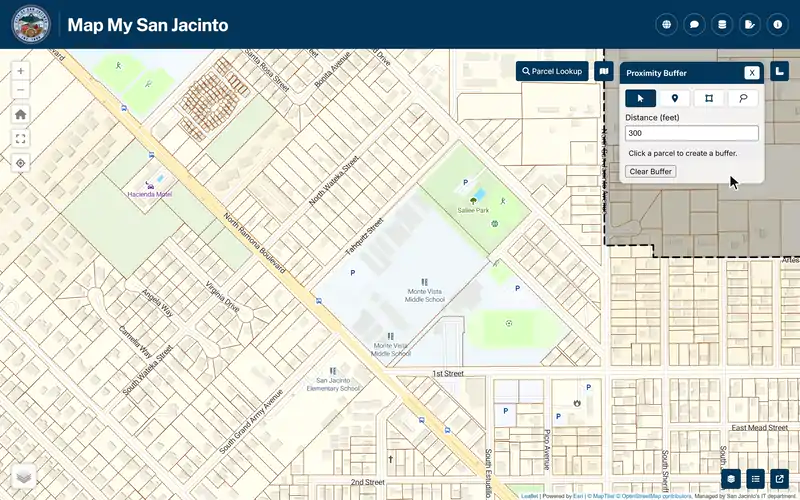Screen dimensions: 800x500
Task: Click the external link export button
Action: [x=780, y=479]
